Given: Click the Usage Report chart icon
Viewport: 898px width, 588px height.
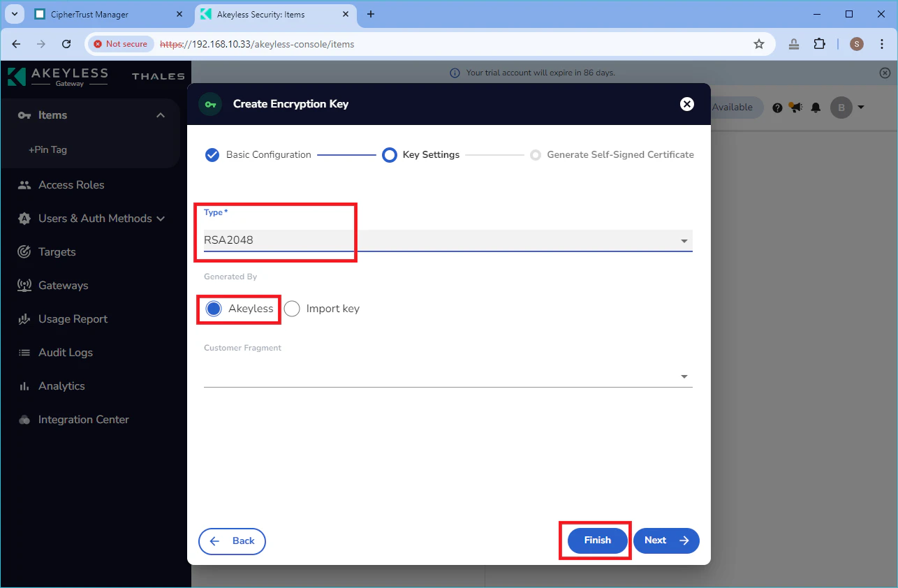Looking at the screenshot, I should pos(24,319).
